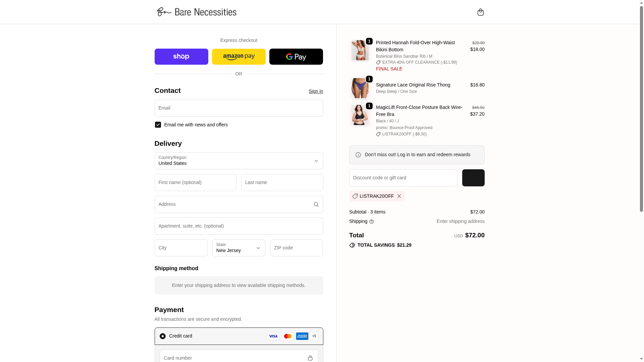Show the +5 additional card types

click(314, 336)
